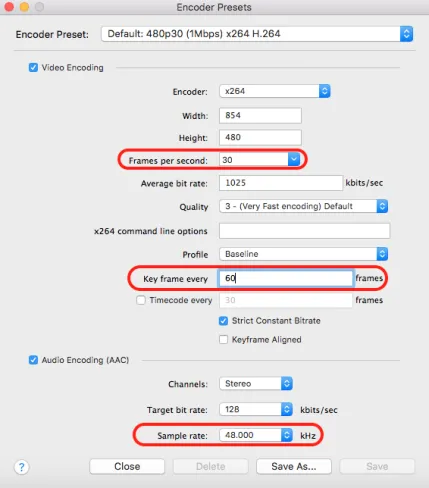Click the x264 command line options field
The height and width of the screenshot is (488, 429).
tap(304, 231)
